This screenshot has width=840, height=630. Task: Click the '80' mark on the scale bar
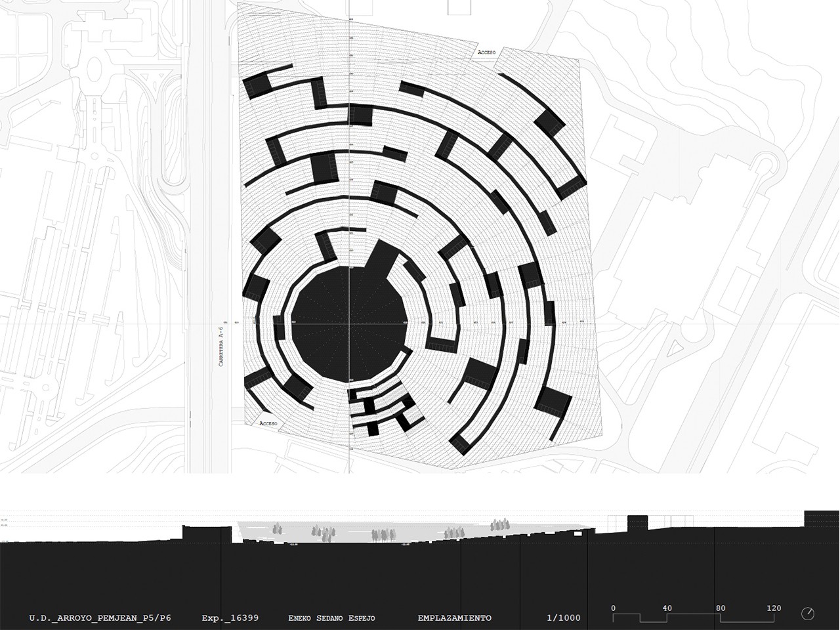click(x=721, y=608)
